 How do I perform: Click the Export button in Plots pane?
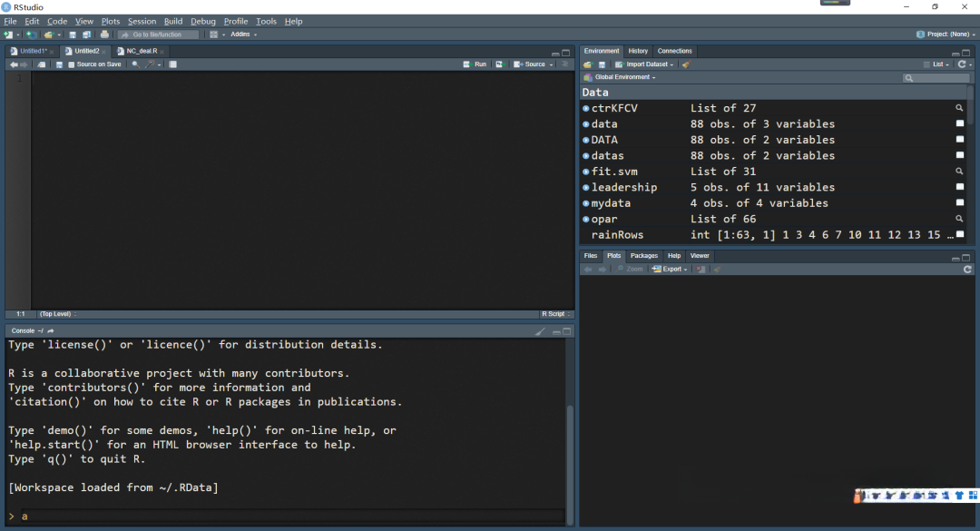tap(671, 270)
